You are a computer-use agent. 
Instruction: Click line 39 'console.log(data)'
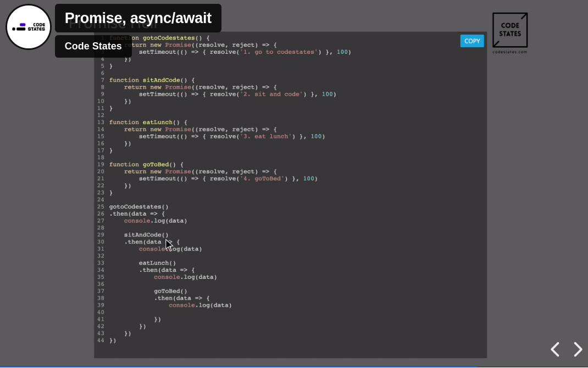click(200, 305)
